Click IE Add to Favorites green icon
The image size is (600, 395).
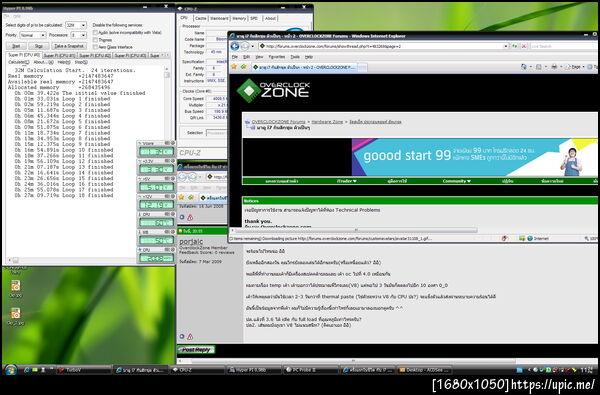click(x=243, y=67)
